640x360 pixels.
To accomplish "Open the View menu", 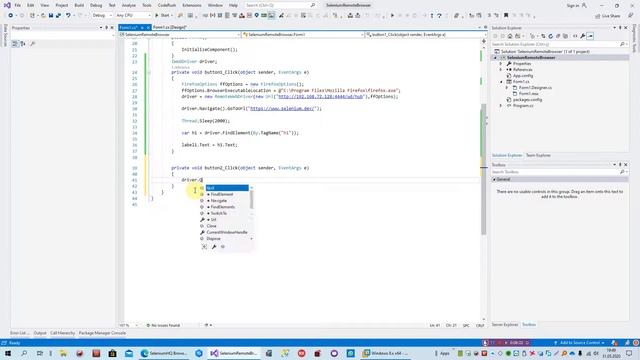I will [44, 5].
